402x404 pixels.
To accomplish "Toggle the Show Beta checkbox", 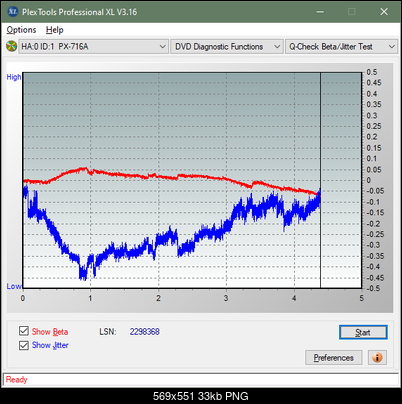I will tap(24, 331).
